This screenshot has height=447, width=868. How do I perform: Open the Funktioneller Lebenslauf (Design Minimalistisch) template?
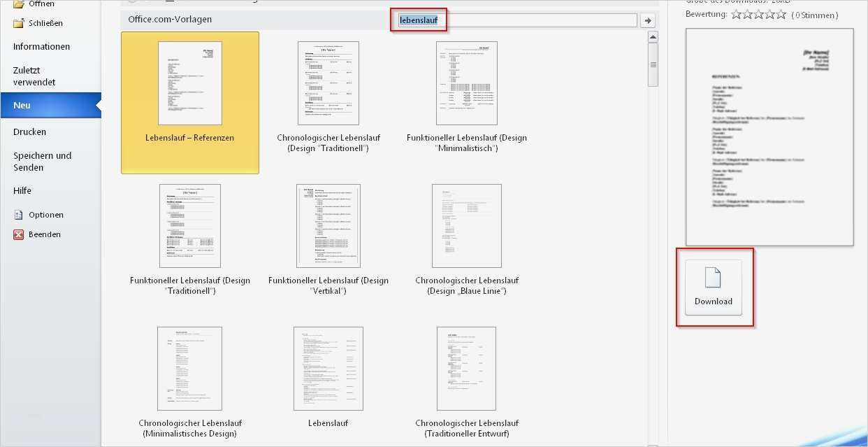point(465,83)
